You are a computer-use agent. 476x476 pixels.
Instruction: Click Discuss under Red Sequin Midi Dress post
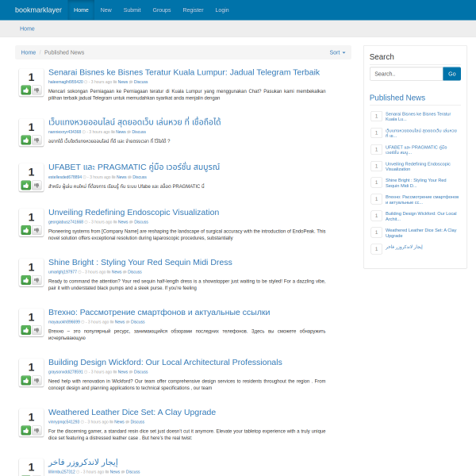(135, 272)
